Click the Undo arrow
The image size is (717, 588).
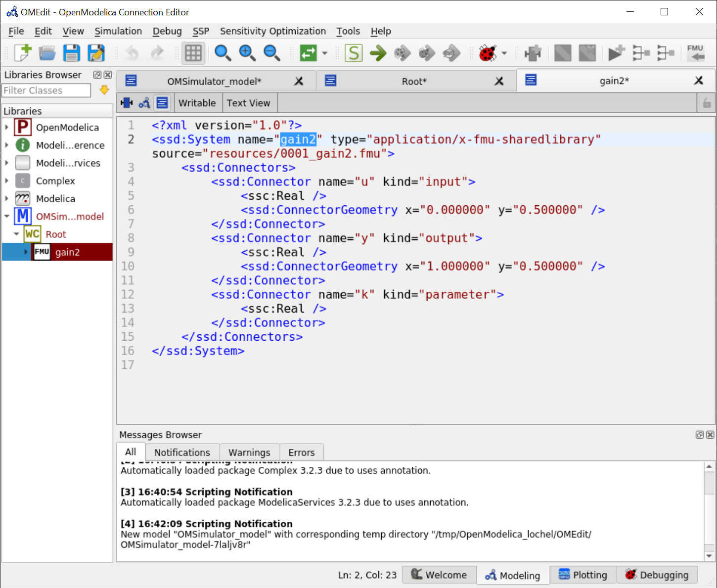tap(132, 53)
